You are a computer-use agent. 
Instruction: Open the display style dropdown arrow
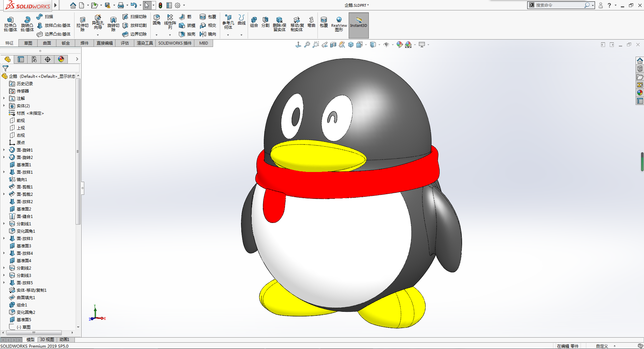pyautogui.click(x=380, y=45)
